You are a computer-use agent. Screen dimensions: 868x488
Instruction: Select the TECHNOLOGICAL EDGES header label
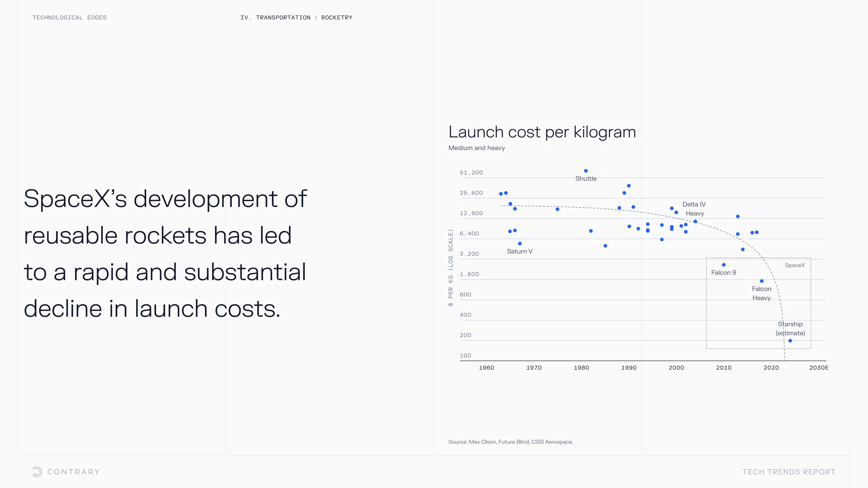click(x=69, y=17)
